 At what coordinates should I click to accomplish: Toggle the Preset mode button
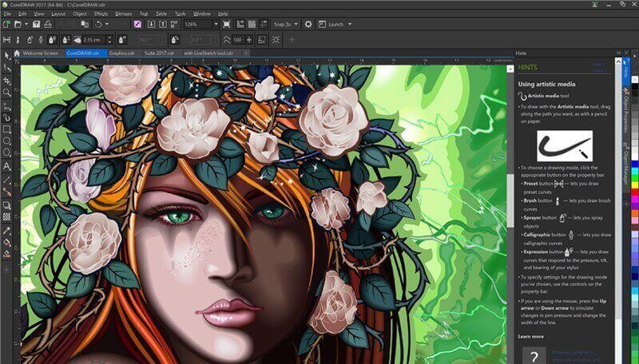coord(6,40)
